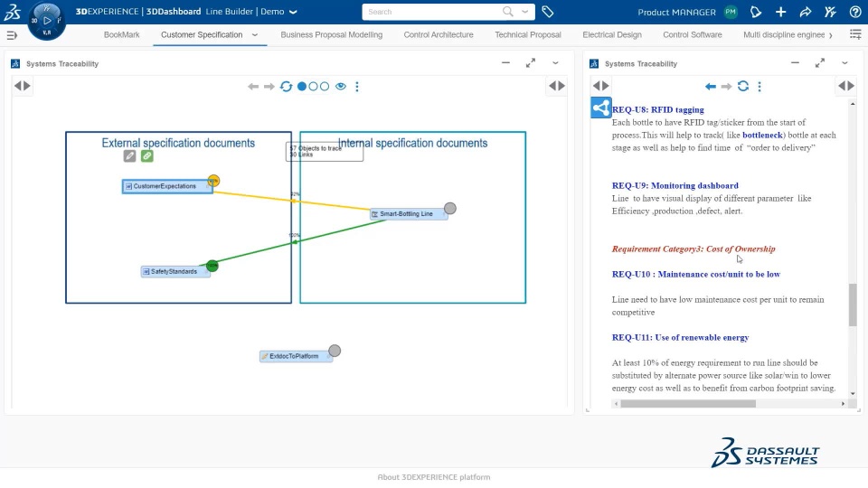Open the 3DEXPERIENCE compass
The width and height of the screenshot is (868, 488).
46,21
